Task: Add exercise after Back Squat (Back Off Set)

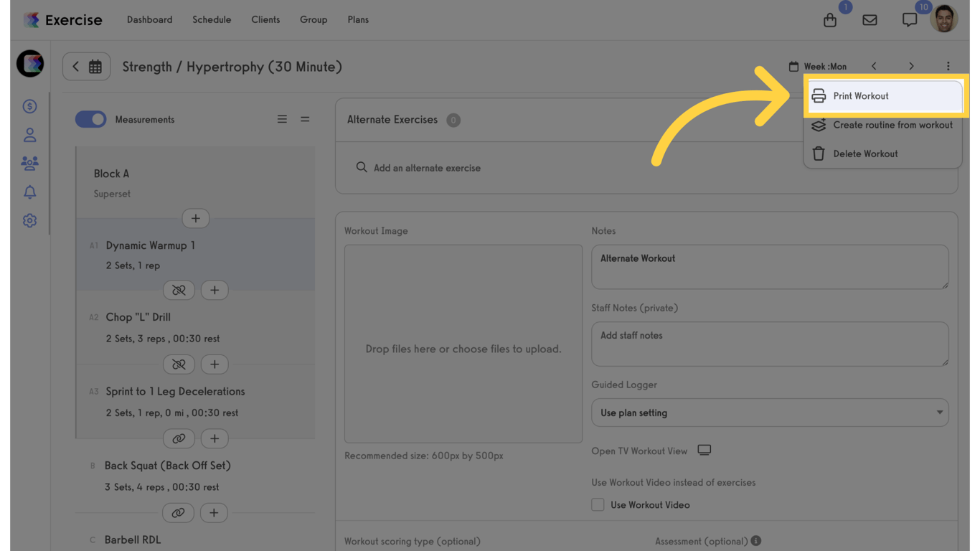Action: pyautogui.click(x=214, y=513)
